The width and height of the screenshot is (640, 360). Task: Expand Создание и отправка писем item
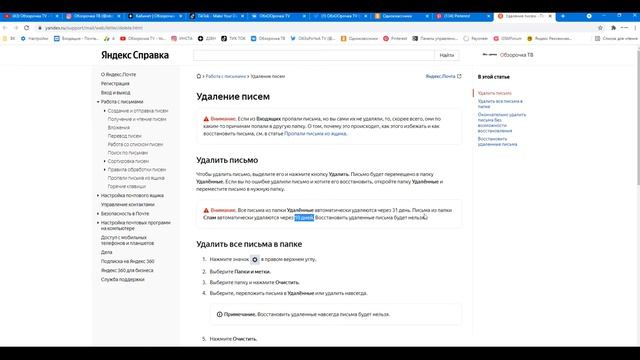pos(104,111)
